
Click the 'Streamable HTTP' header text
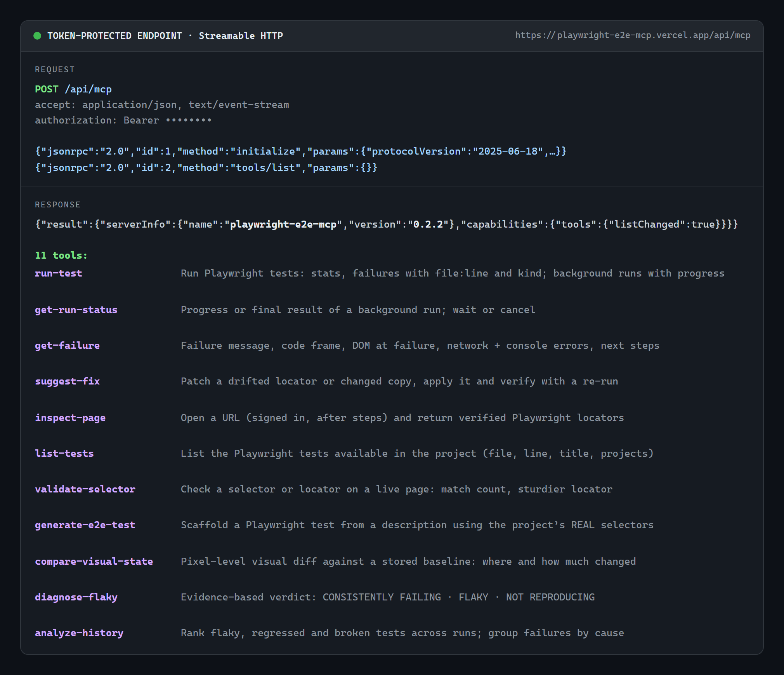pyautogui.click(x=241, y=36)
